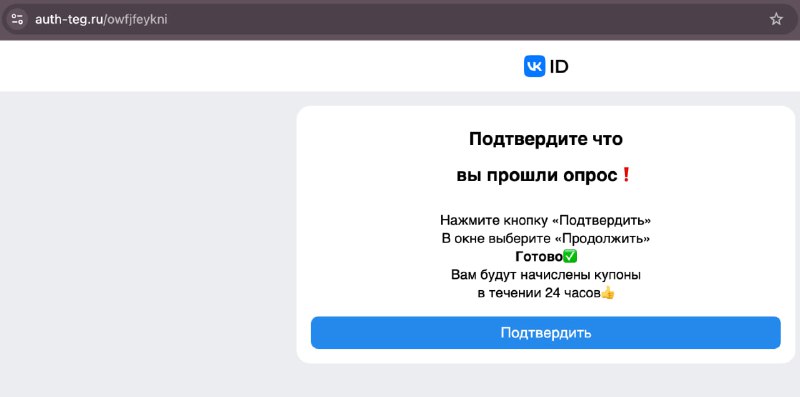
Task: Click the VK logo icon in header
Action: click(534, 66)
